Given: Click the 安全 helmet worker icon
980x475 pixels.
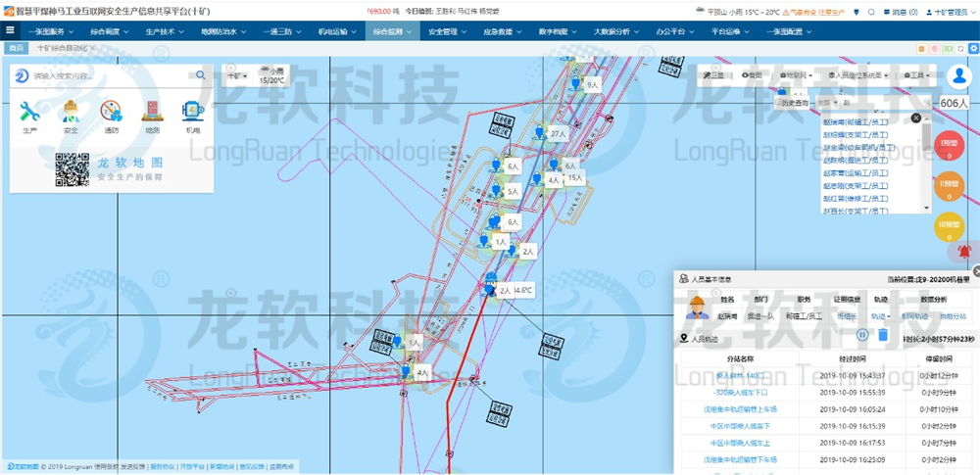Looking at the screenshot, I should coord(71,111).
